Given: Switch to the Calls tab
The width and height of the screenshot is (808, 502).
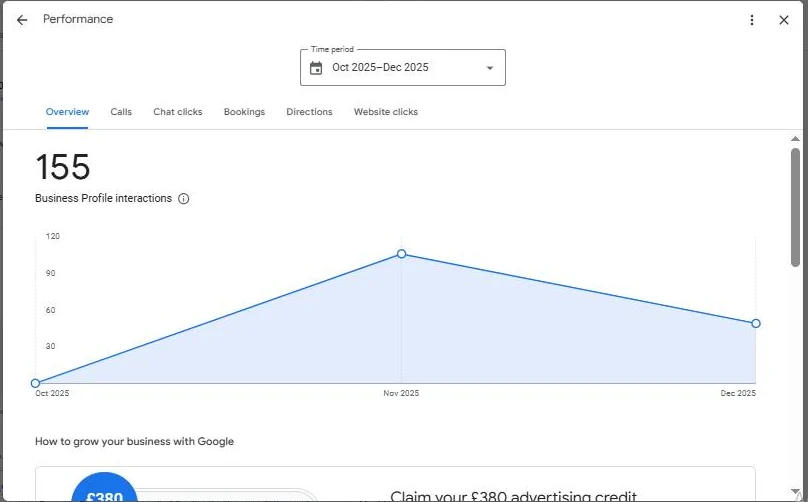Looking at the screenshot, I should [121, 112].
